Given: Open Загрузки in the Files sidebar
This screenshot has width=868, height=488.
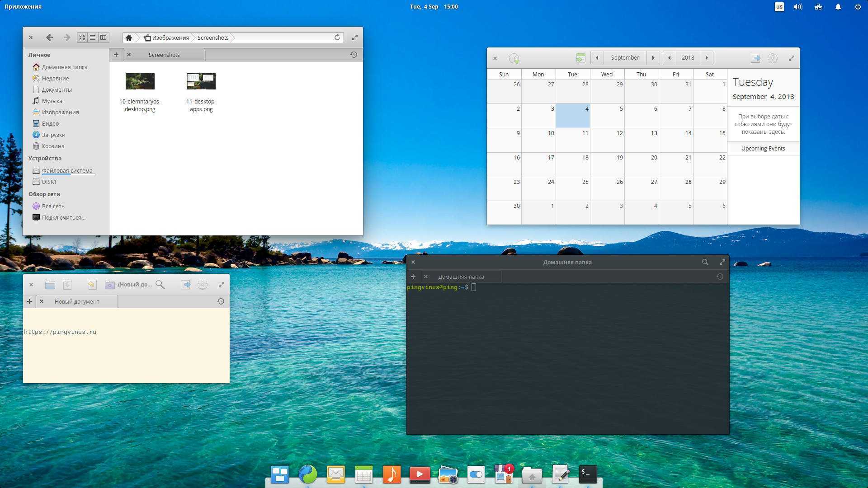Looking at the screenshot, I should pyautogui.click(x=53, y=135).
